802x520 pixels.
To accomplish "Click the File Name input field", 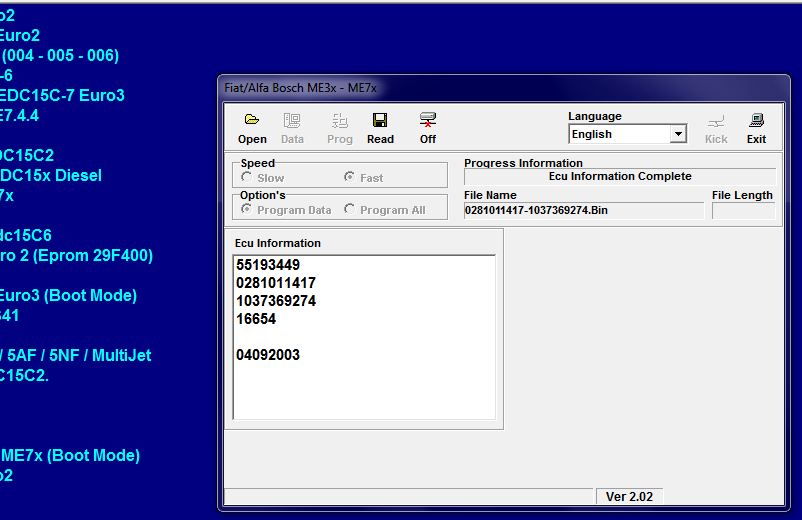I will pyautogui.click(x=584, y=210).
